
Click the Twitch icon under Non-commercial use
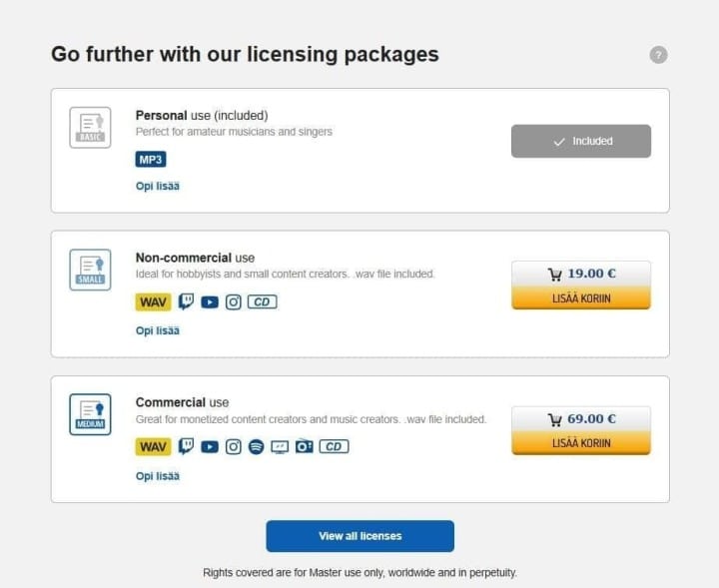pos(186,301)
